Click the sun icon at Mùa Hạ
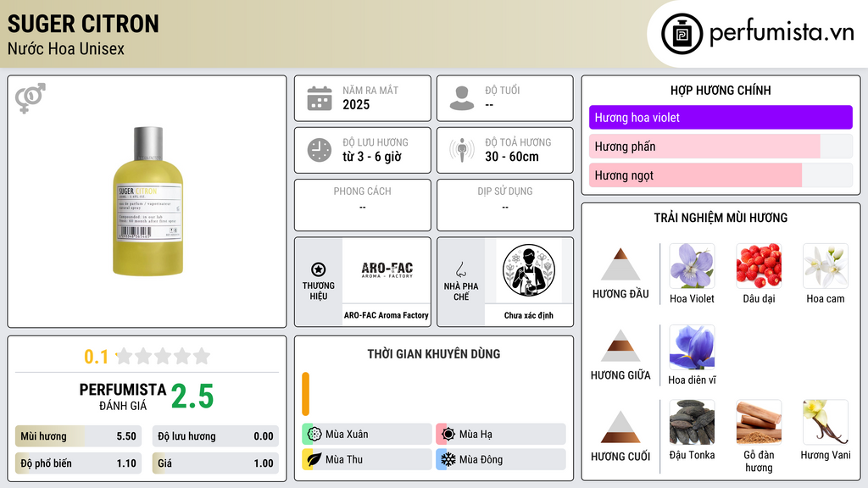Image resolution: width=868 pixels, height=488 pixels. point(448,435)
